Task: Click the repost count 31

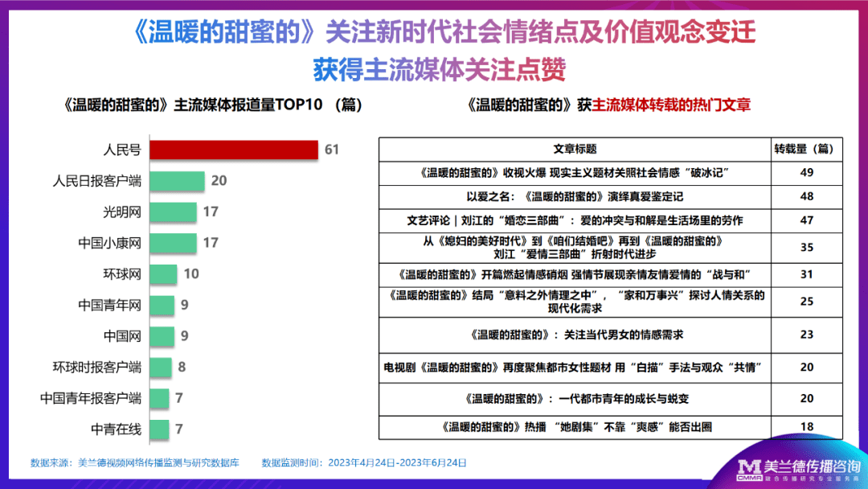Action: (807, 274)
